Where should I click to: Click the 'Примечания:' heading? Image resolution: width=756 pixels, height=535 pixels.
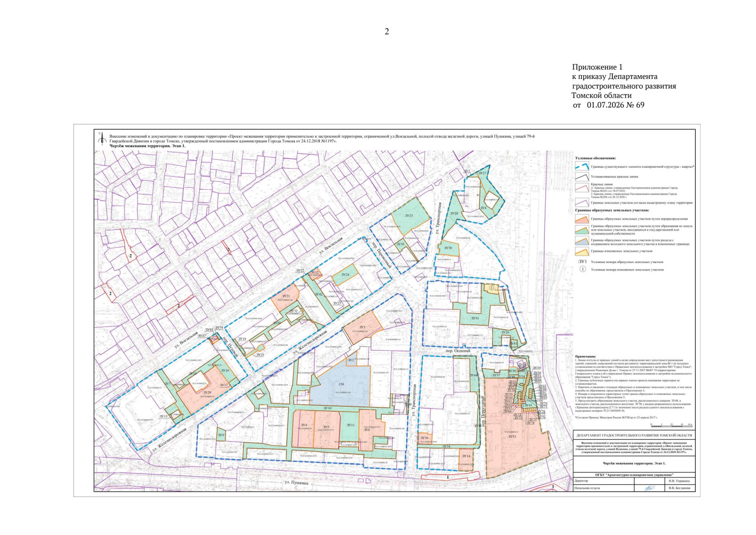click(585, 357)
